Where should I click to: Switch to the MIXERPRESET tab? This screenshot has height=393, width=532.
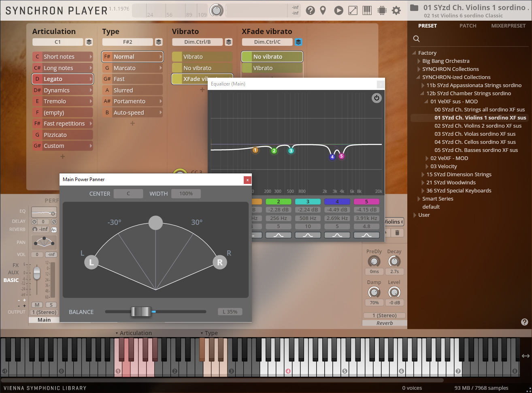tap(509, 26)
